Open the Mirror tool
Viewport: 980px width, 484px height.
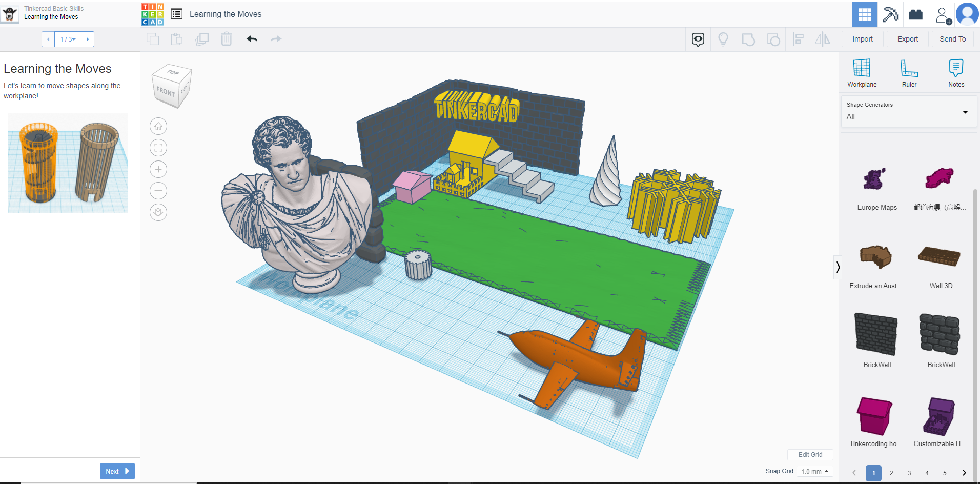tap(823, 39)
